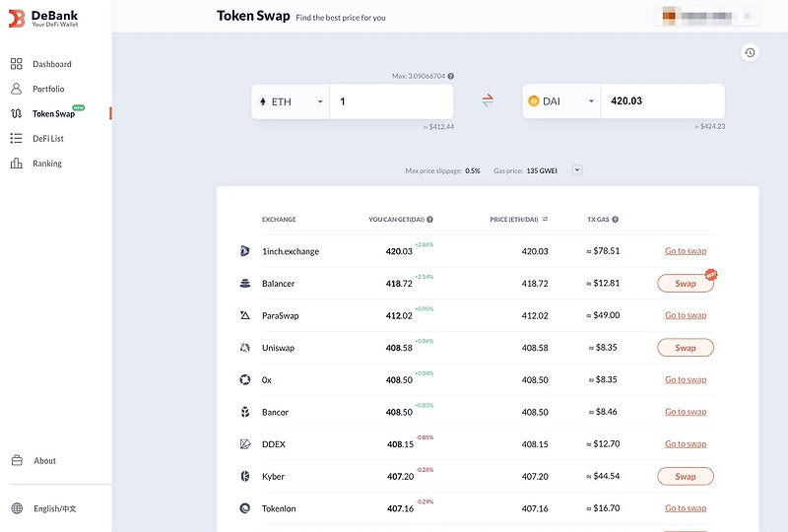
Task: Click the 1inch.exchange logo icon
Action: point(244,251)
